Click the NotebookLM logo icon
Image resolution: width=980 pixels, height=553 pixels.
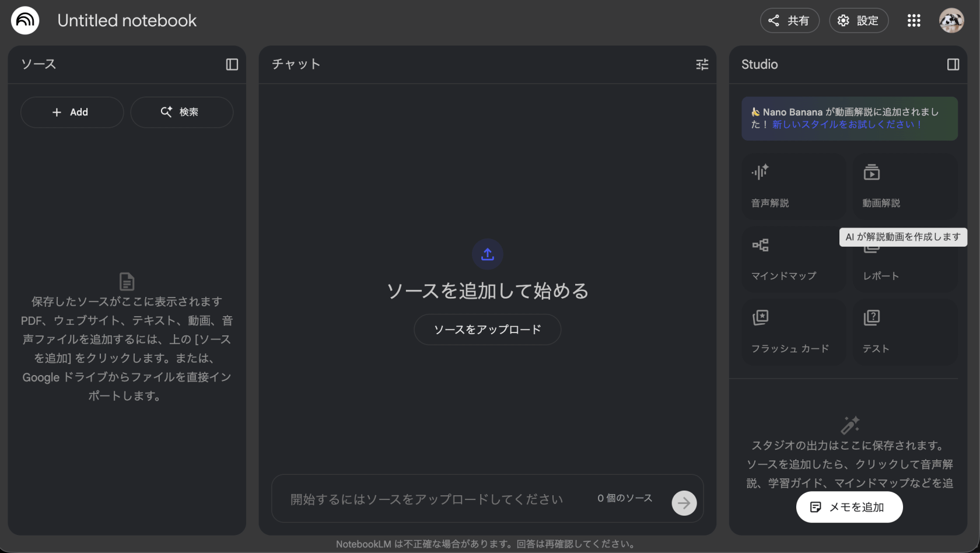click(25, 20)
